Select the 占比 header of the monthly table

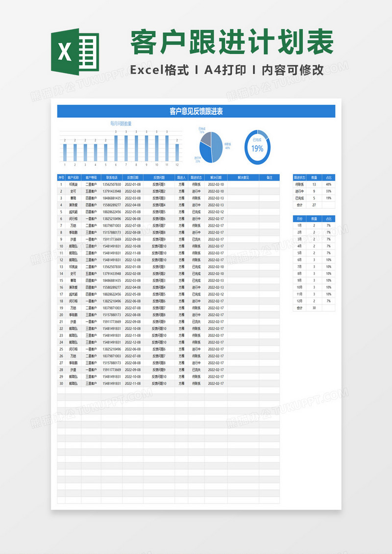tap(328, 219)
